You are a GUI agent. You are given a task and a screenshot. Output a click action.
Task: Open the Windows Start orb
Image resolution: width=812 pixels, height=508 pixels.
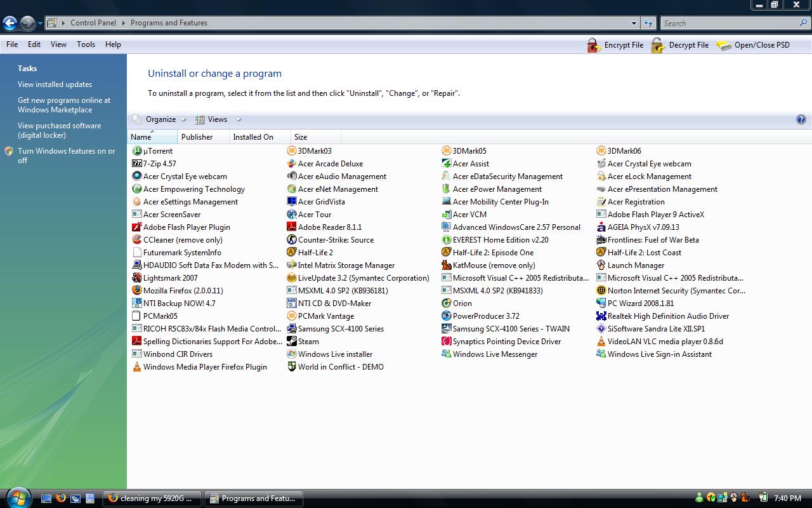pos(17,498)
